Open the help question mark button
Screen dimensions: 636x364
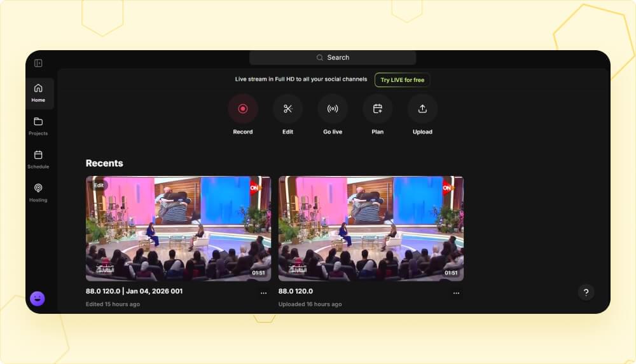(586, 292)
